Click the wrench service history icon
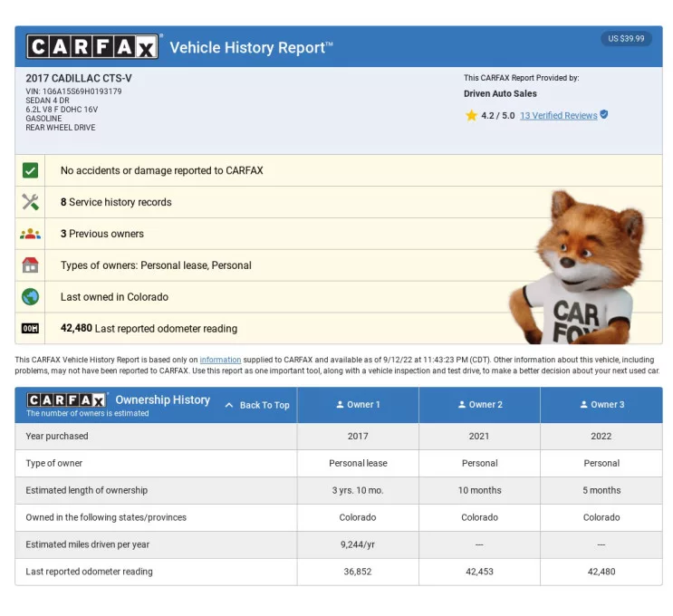This screenshot has width=673, height=616. [31, 202]
